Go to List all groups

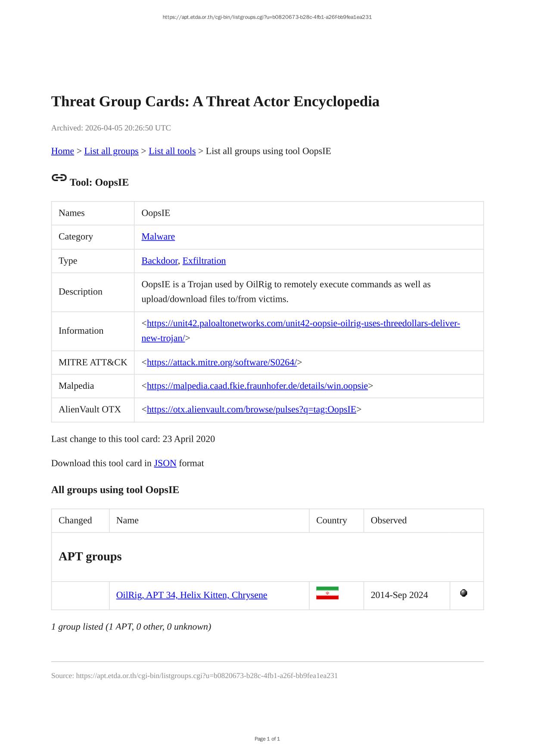111,151
